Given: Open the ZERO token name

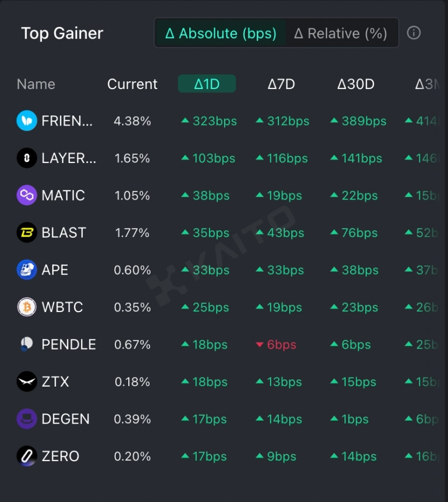Looking at the screenshot, I should [60, 456].
